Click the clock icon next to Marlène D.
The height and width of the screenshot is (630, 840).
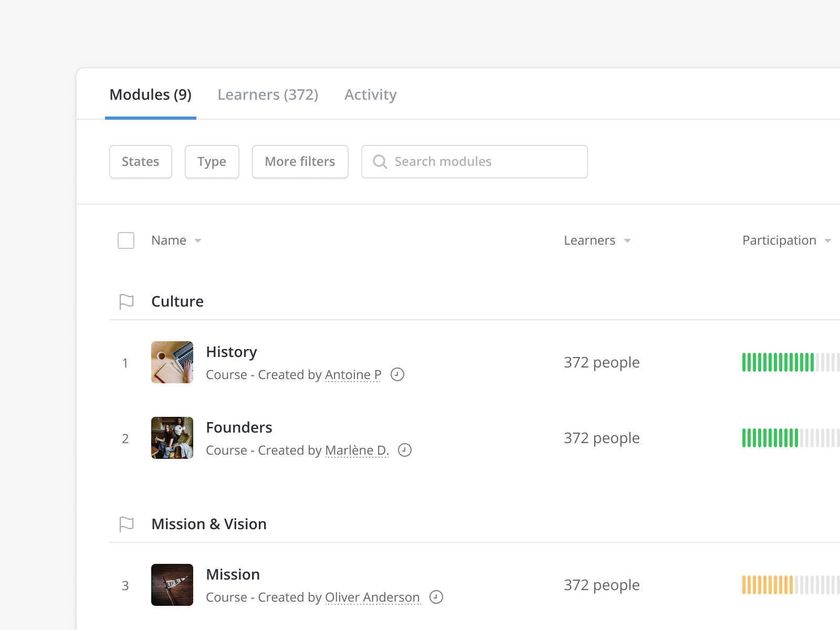click(x=405, y=450)
